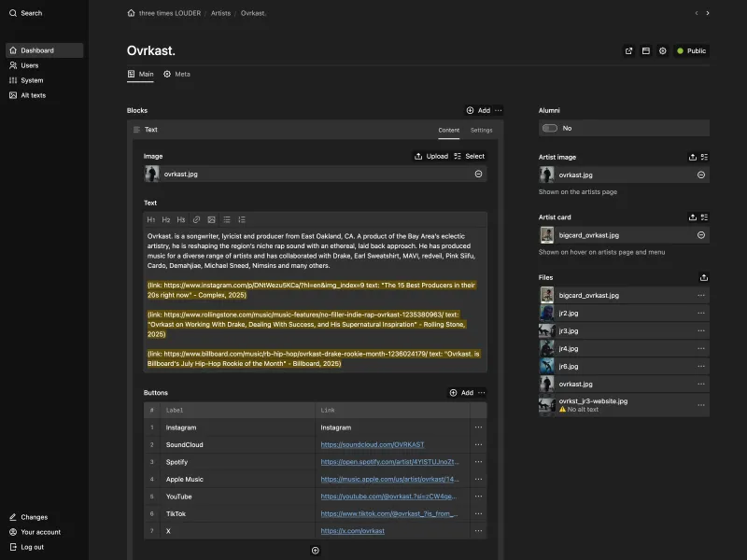The width and height of the screenshot is (747, 560).
Task: Open the external preview link icon near Public
Action: [x=628, y=51]
